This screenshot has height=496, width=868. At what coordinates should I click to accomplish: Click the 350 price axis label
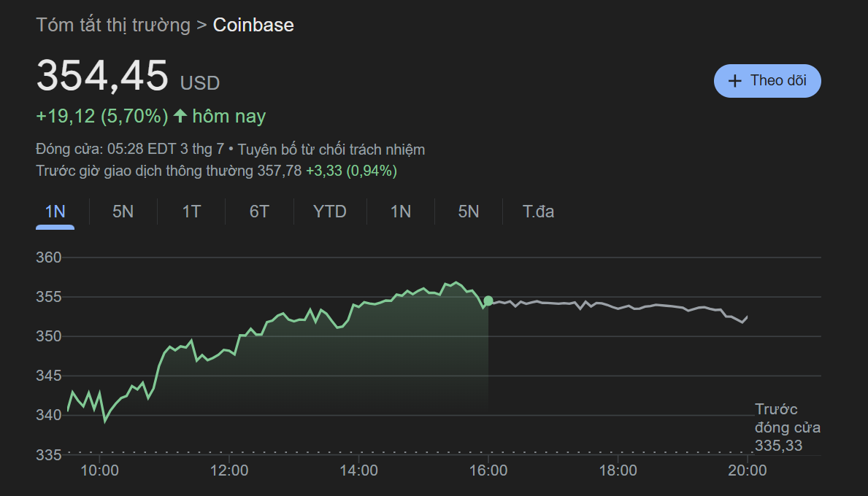[49, 336]
